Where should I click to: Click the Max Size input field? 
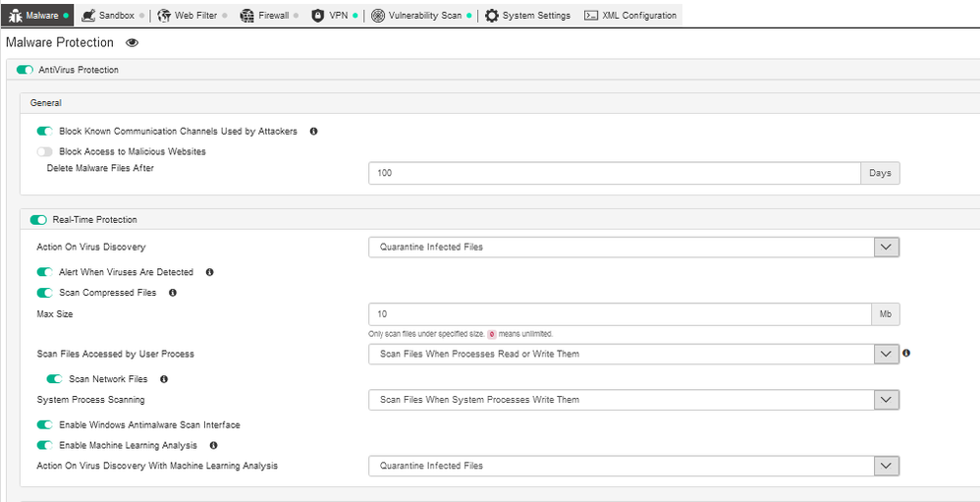pyautogui.click(x=619, y=314)
